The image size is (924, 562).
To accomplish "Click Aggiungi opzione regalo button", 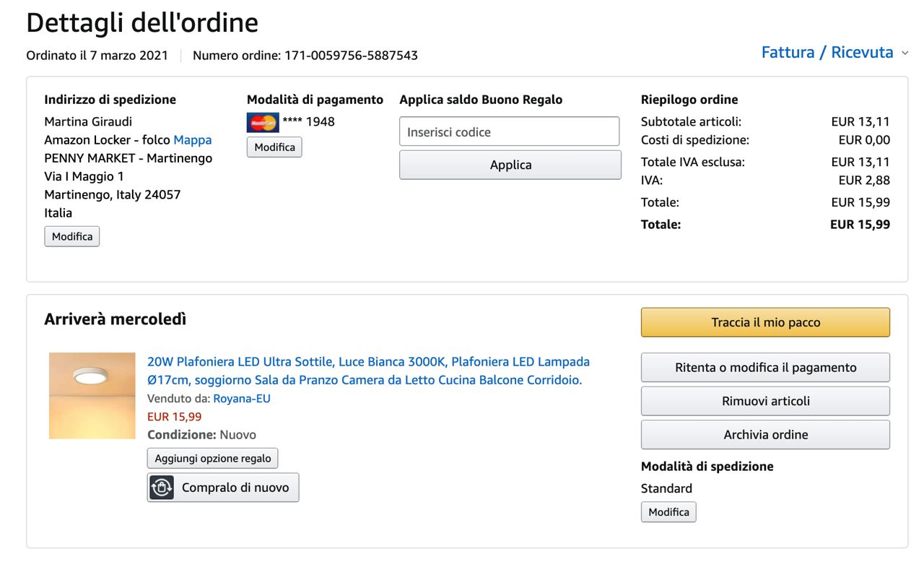I will pos(213,459).
